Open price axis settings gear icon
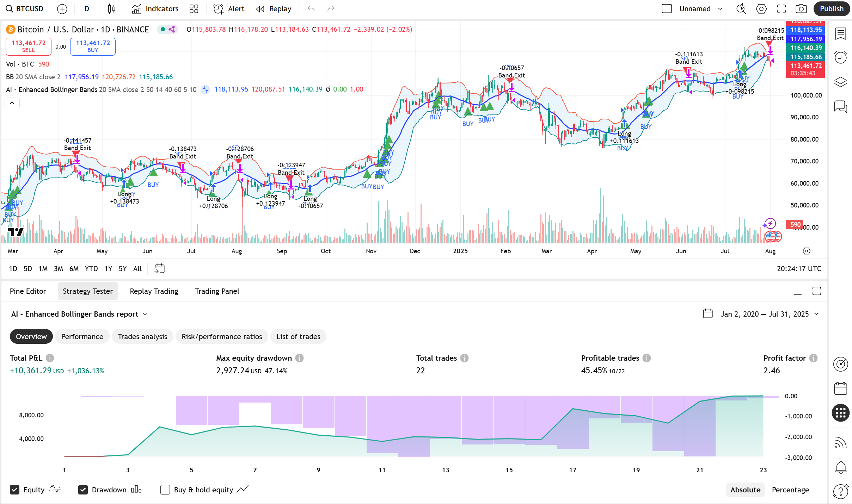Image resolution: width=852 pixels, height=504 pixels. click(x=807, y=251)
